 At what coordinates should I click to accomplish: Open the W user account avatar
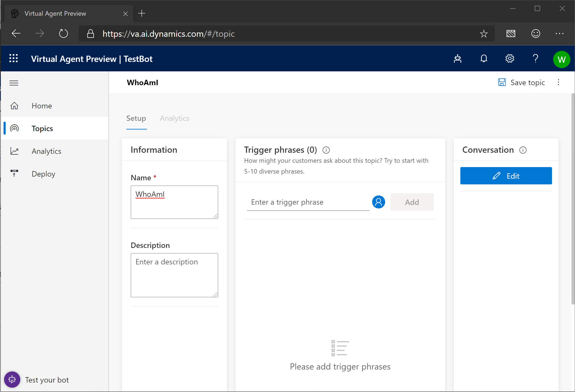[x=561, y=59]
